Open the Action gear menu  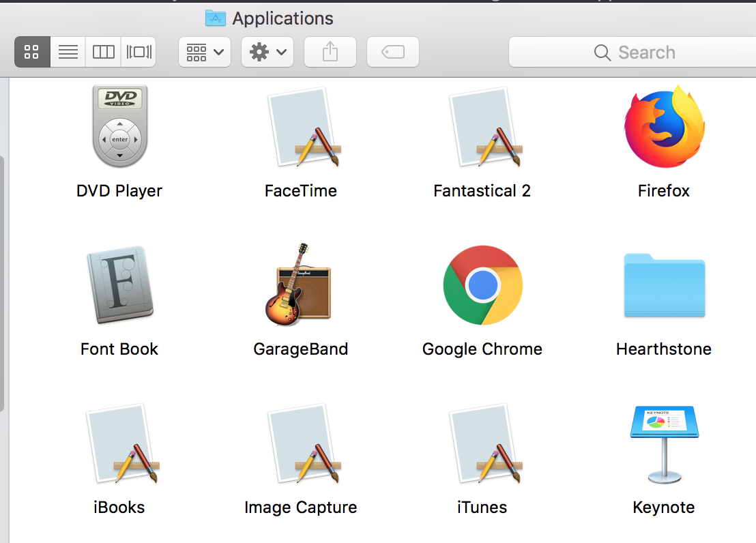[x=267, y=52]
